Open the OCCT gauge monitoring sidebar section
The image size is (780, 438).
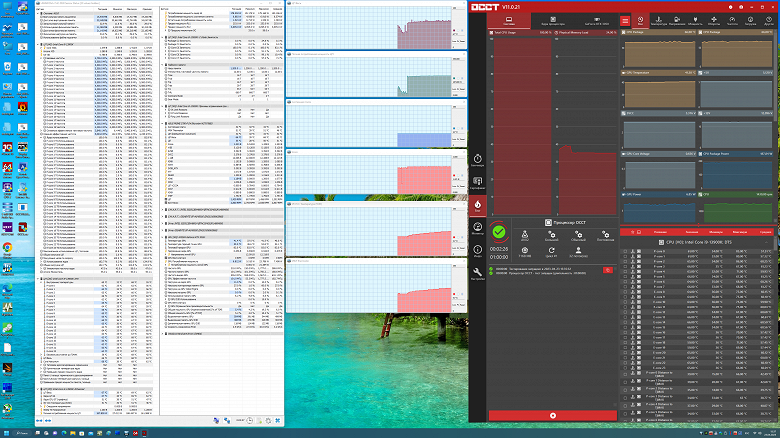point(478,228)
